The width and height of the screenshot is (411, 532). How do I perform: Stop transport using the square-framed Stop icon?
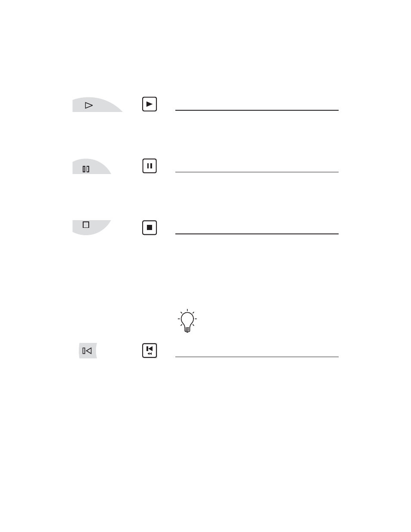[149, 227]
